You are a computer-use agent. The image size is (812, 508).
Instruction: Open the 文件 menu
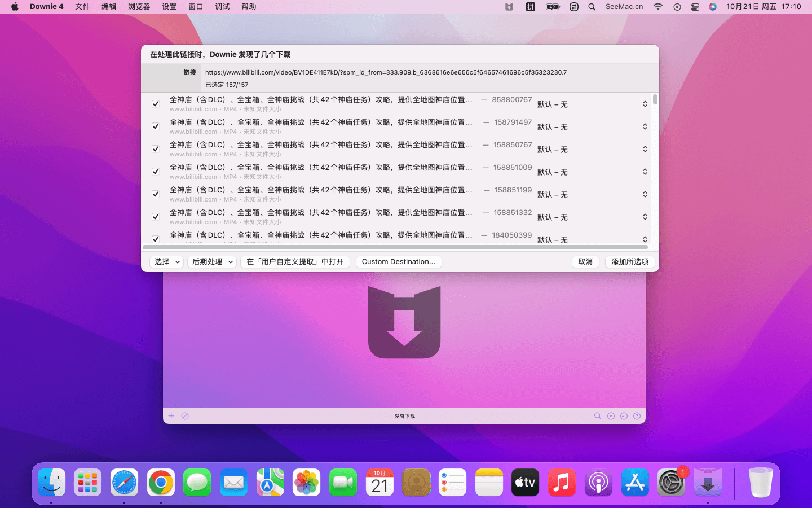click(x=82, y=7)
